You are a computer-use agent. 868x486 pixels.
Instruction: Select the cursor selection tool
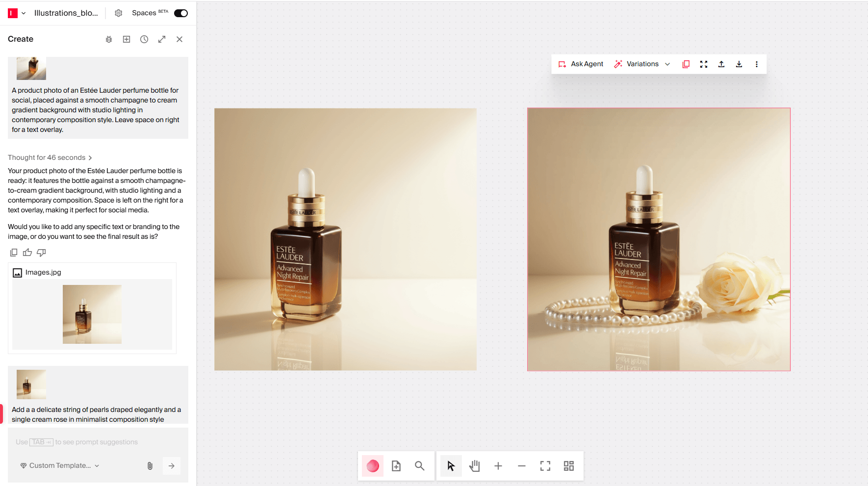tap(450, 466)
